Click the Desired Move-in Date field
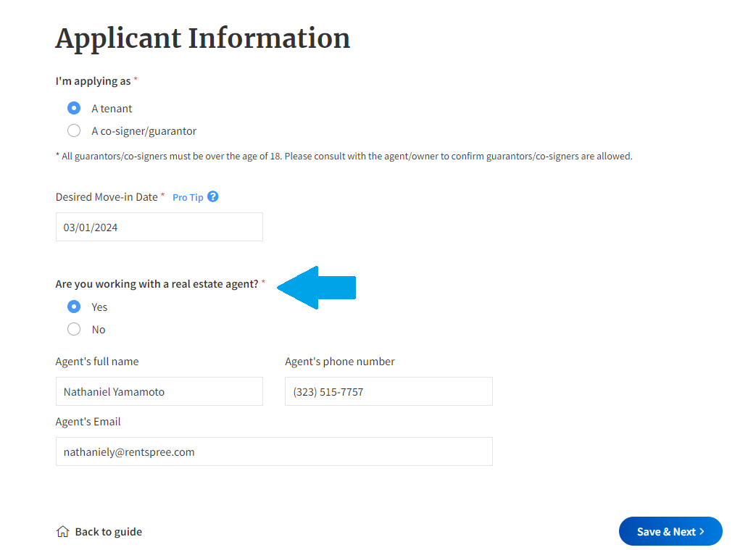 click(159, 227)
